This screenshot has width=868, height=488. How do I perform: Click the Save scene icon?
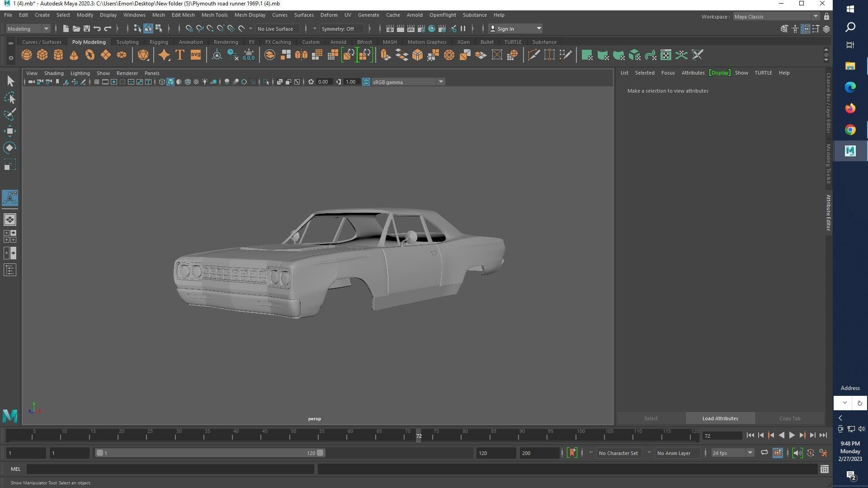click(x=87, y=28)
